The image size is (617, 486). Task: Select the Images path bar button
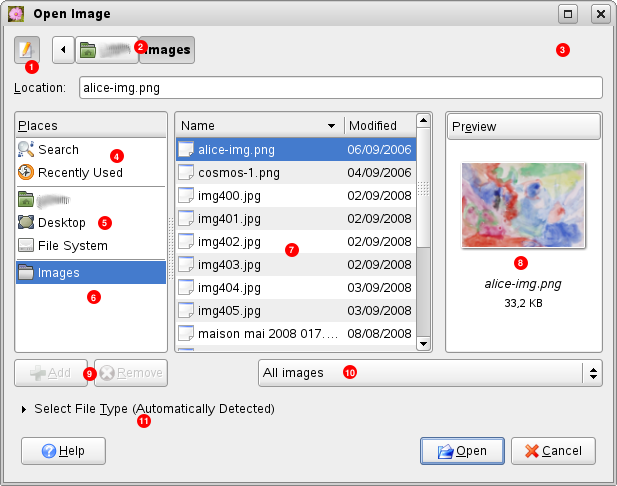coord(167,50)
